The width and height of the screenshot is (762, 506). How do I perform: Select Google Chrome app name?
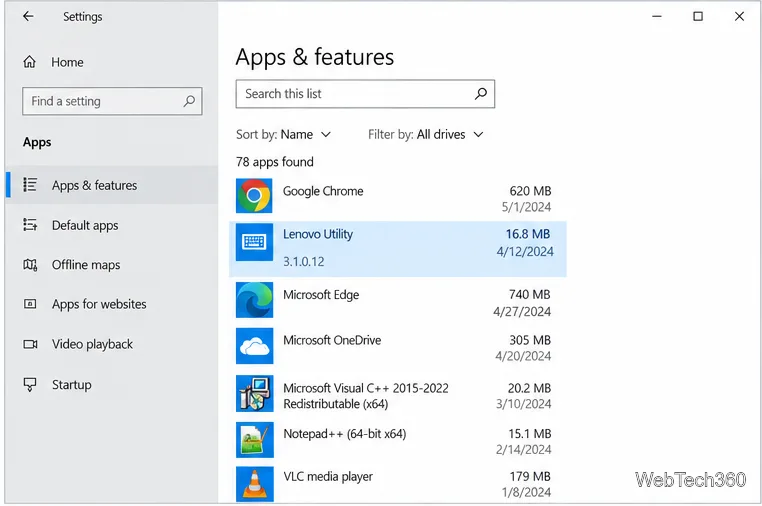click(323, 191)
